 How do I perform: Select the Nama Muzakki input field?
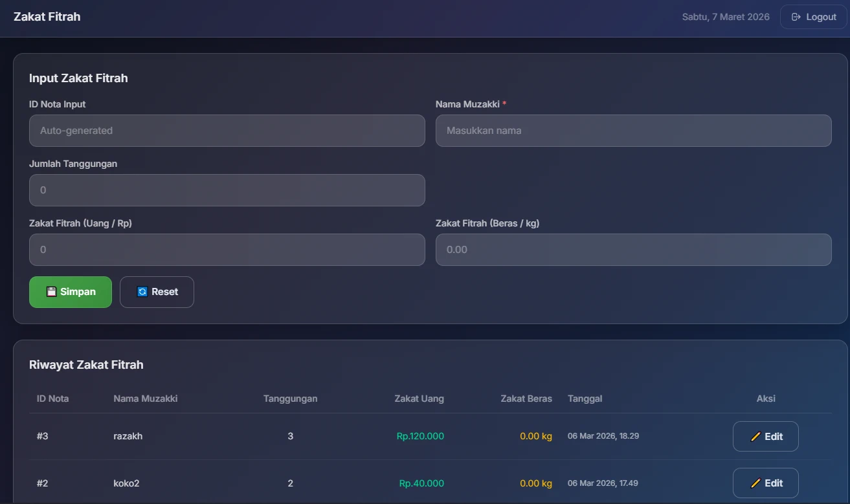click(x=634, y=131)
